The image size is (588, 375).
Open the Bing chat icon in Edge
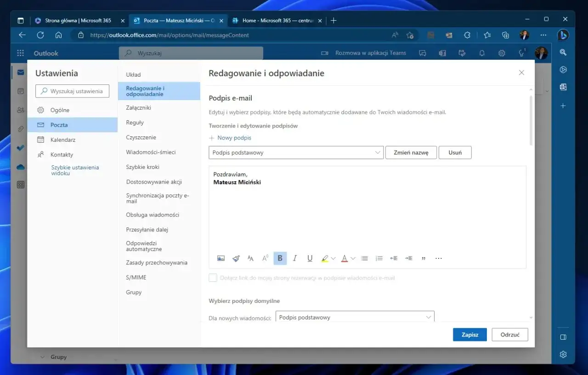[563, 35]
